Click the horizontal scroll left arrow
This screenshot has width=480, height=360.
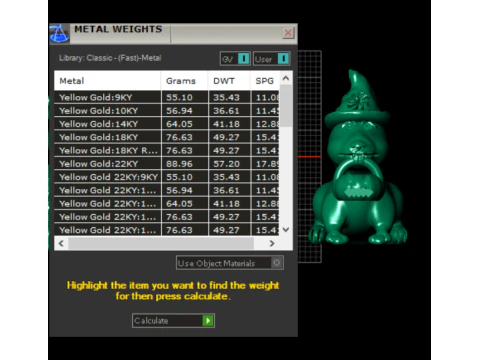(x=61, y=243)
